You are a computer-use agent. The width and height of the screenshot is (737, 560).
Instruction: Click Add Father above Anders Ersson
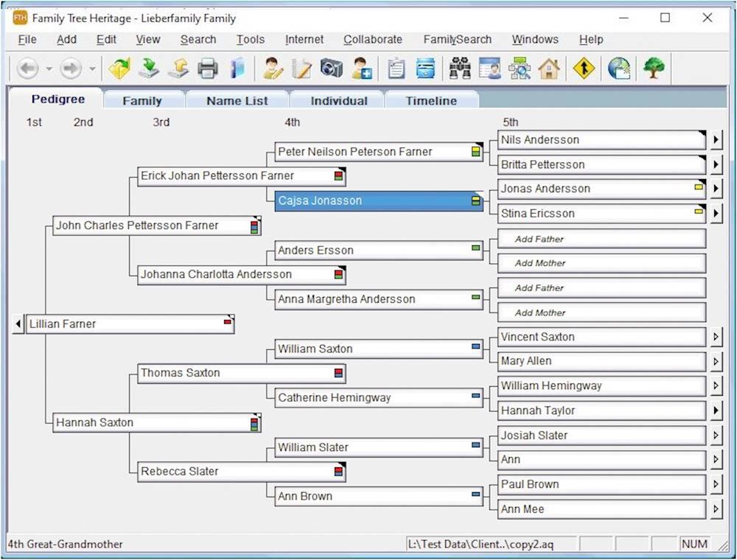click(601, 239)
